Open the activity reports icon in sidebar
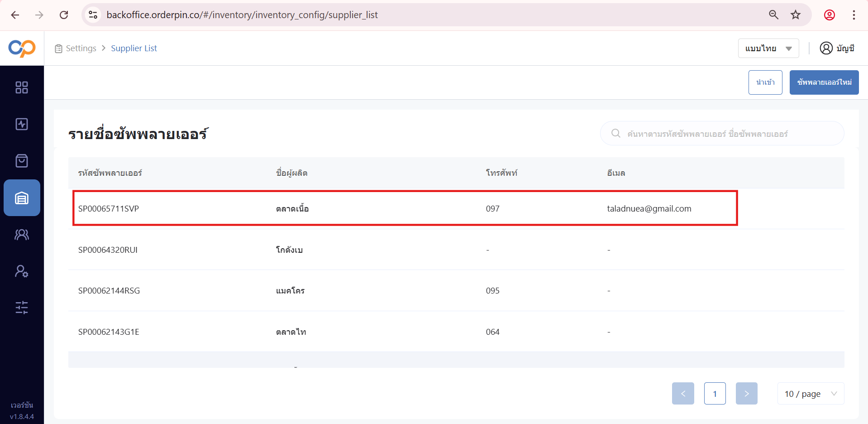Image resolution: width=868 pixels, height=424 pixels. [x=22, y=124]
